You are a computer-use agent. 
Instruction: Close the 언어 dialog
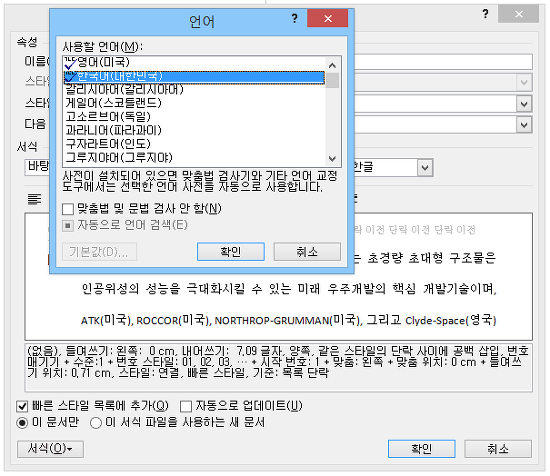click(x=328, y=18)
